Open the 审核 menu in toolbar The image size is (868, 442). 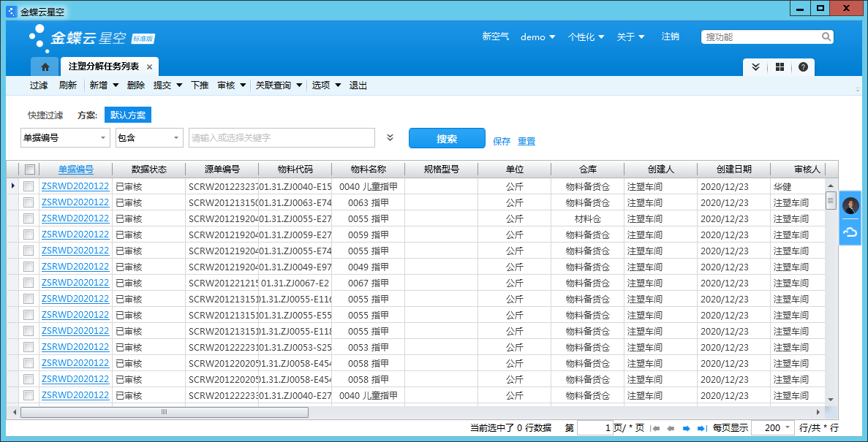[230, 85]
